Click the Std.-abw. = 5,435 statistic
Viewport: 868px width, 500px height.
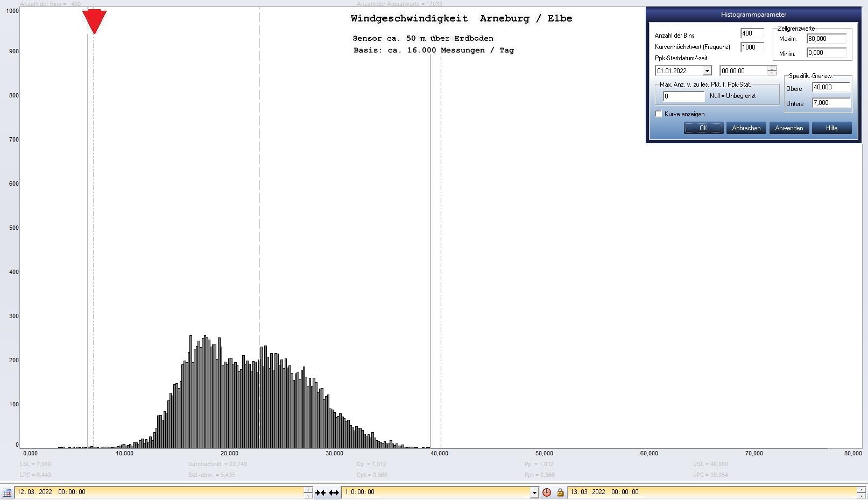pos(211,475)
